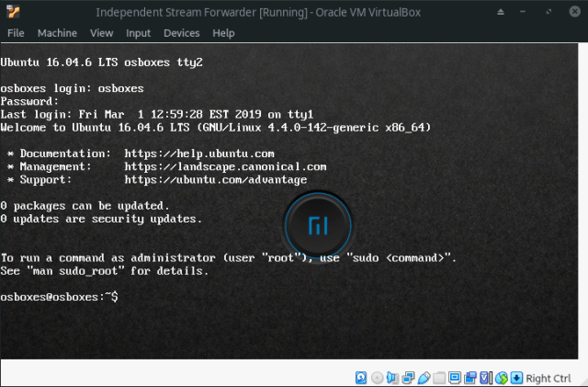The width and height of the screenshot is (588, 387).
Task: Click the '0 updates are security updates.' line
Action: pos(101,219)
